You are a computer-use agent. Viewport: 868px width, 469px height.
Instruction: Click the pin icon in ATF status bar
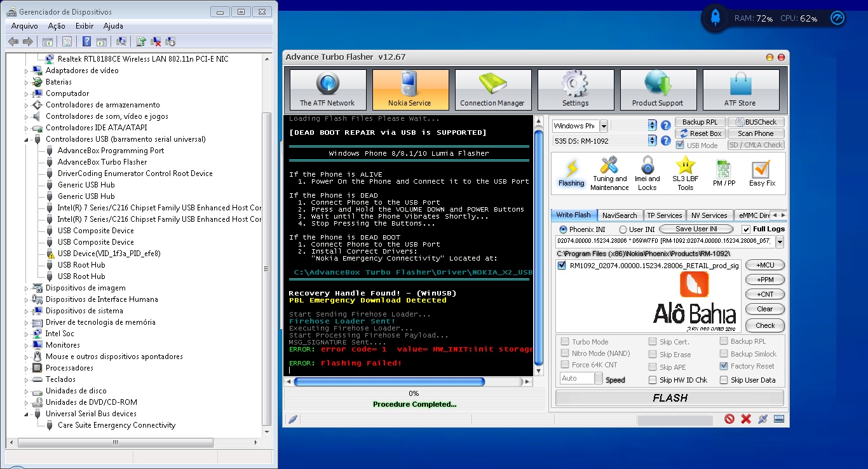(x=763, y=419)
